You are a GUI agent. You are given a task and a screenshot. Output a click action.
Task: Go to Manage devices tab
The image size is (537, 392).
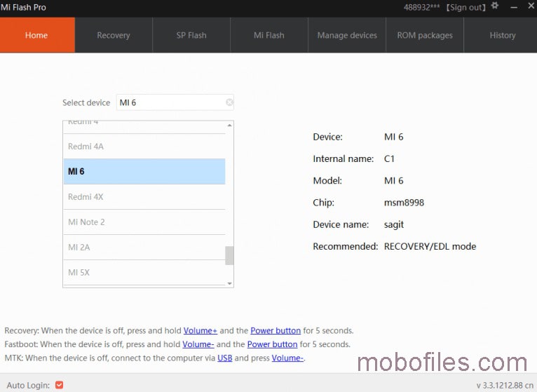pyautogui.click(x=347, y=35)
